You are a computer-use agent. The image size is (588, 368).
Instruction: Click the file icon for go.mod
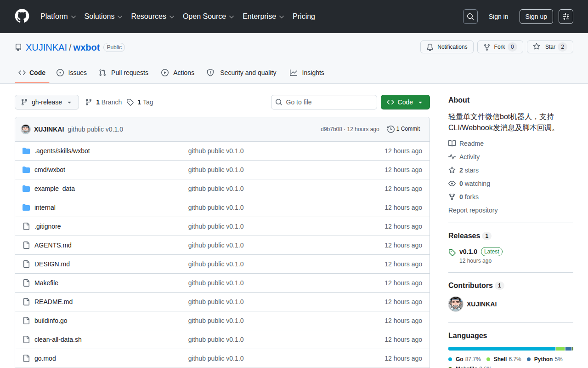[x=26, y=358]
